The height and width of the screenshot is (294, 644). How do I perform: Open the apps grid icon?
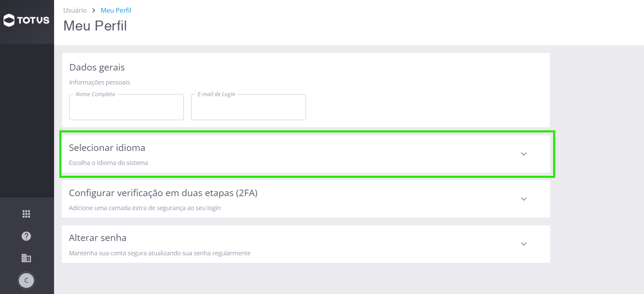click(x=26, y=214)
